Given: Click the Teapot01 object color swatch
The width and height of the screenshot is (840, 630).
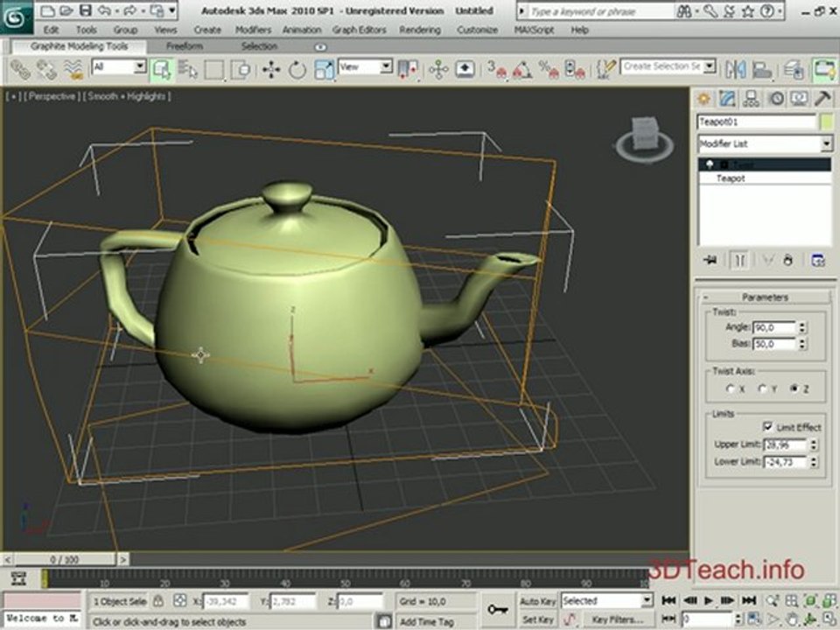Looking at the screenshot, I should 827,122.
